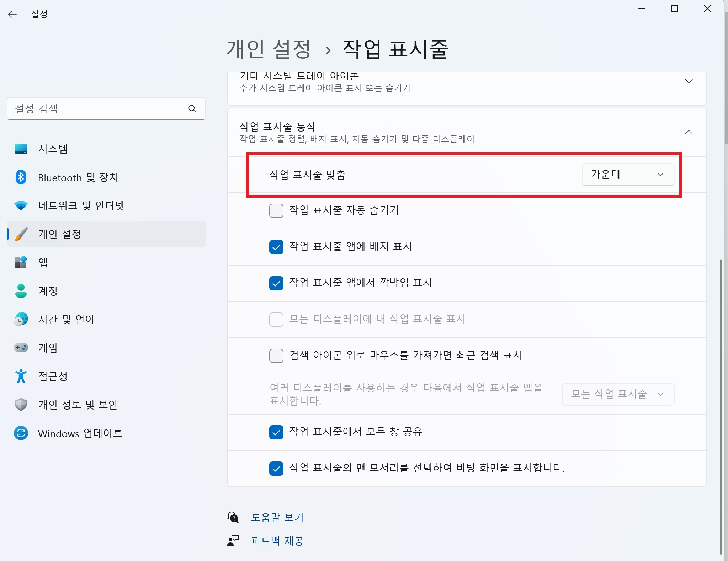
Task: Go to 개인 정보 및 보안 category
Action: point(106,405)
